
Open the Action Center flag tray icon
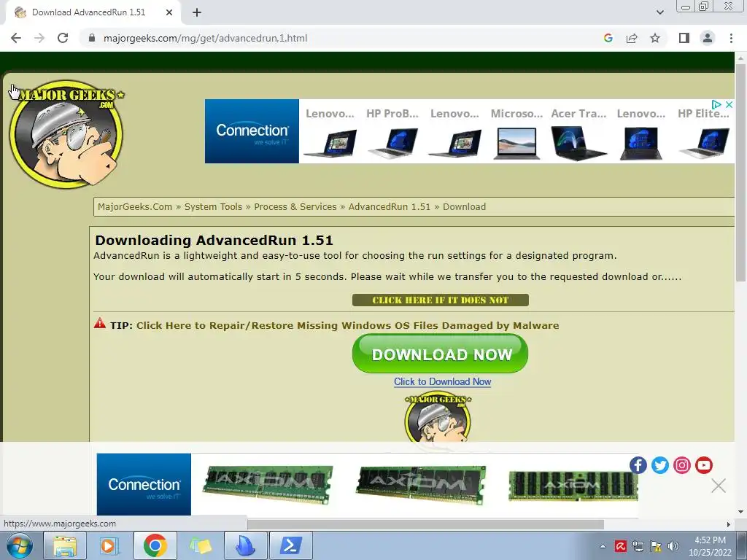click(656, 546)
